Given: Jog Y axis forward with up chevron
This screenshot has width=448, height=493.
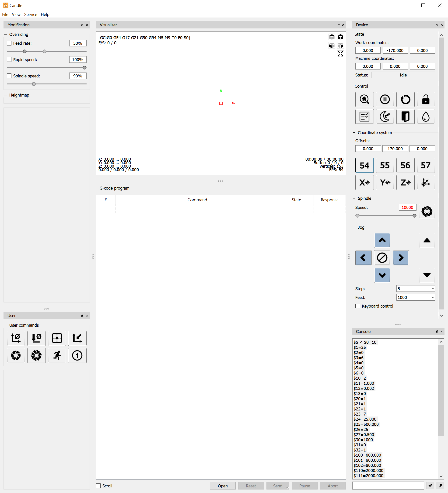Looking at the screenshot, I should (x=382, y=240).
